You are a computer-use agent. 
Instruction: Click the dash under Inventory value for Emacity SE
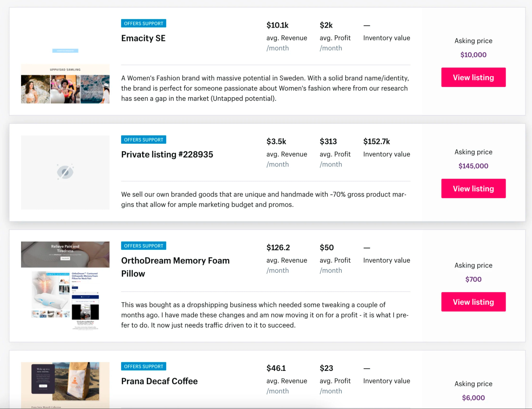click(366, 25)
